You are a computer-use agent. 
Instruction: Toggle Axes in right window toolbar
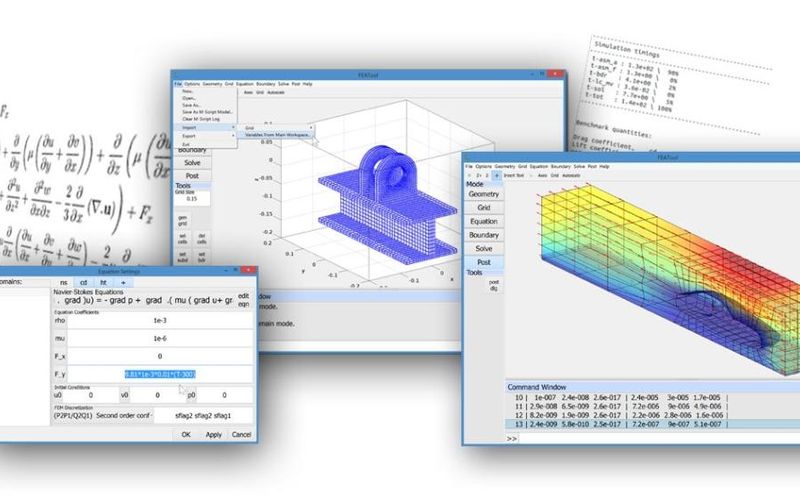click(543, 174)
